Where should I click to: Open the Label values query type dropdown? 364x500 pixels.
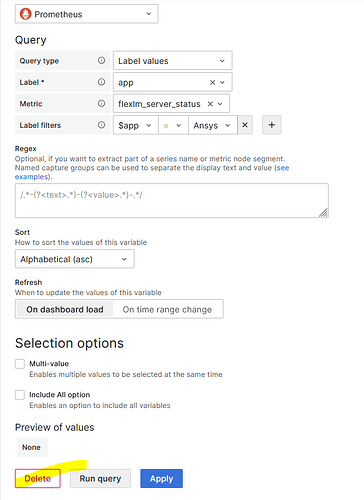click(x=173, y=61)
